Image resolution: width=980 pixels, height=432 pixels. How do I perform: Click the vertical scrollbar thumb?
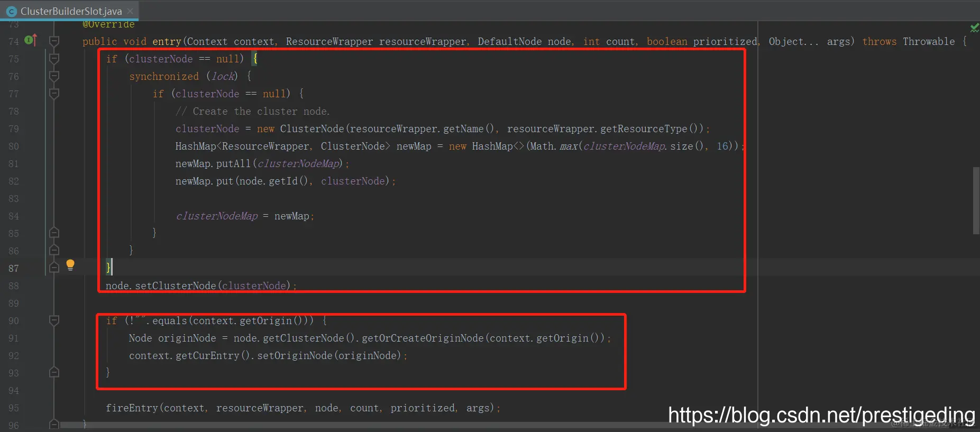pyautogui.click(x=976, y=200)
